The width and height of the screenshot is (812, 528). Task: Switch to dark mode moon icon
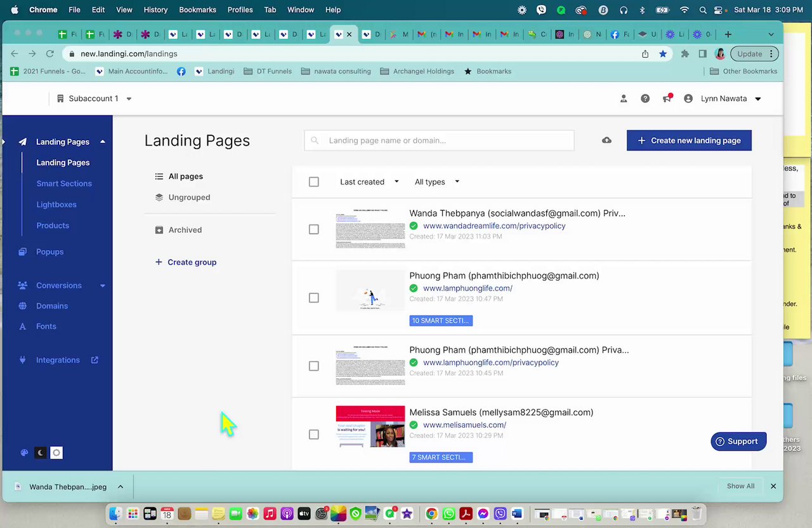41,452
